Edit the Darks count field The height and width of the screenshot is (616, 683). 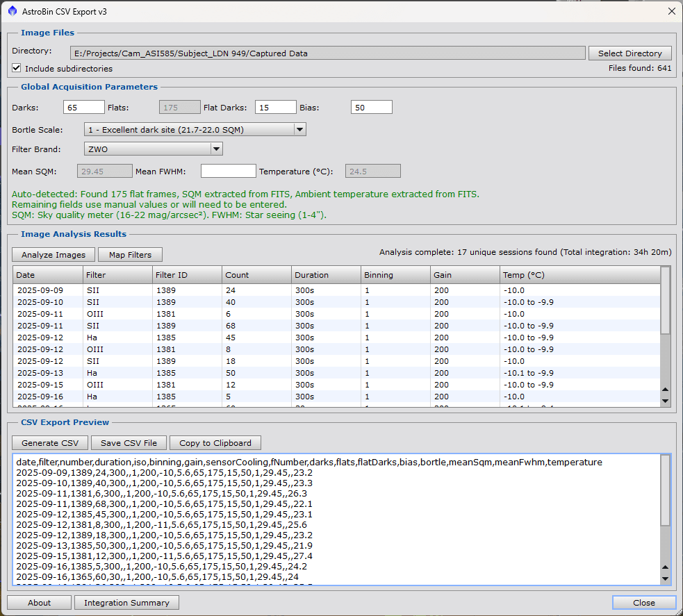pos(83,107)
